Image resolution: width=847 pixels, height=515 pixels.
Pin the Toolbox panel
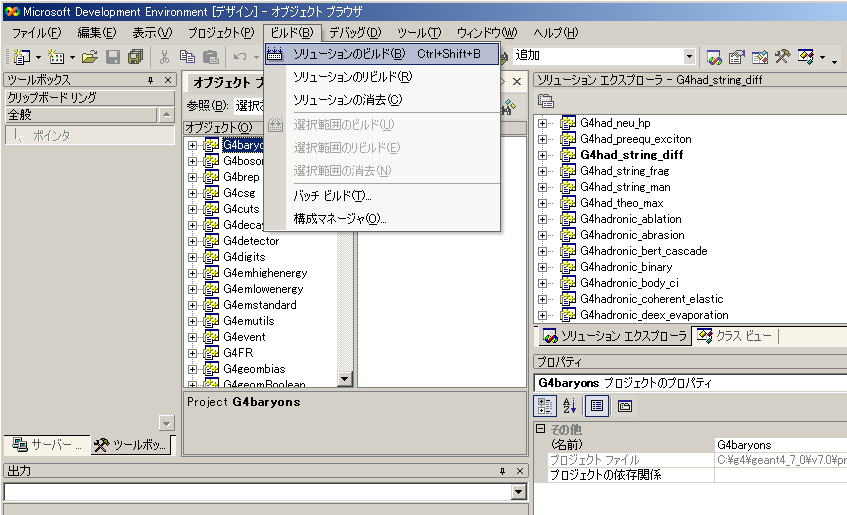click(x=151, y=80)
